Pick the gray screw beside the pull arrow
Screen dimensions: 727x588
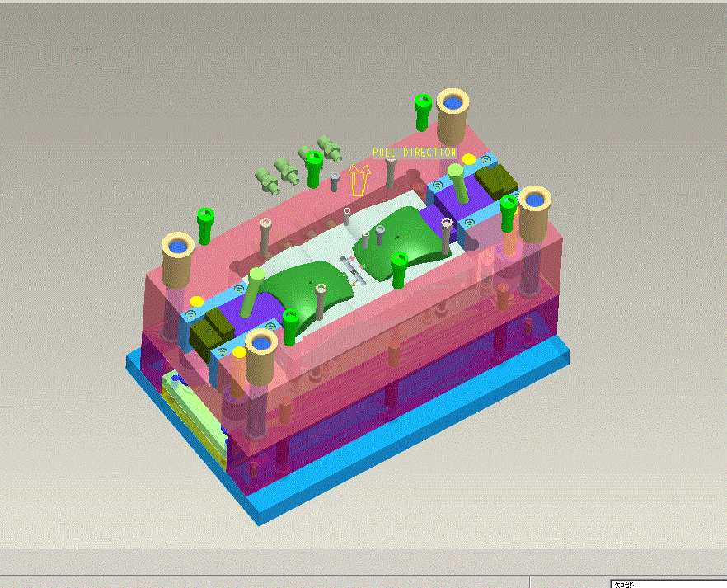click(x=335, y=181)
